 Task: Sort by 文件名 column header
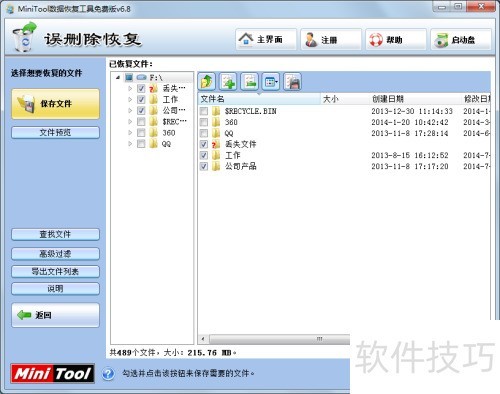[x=259, y=99]
